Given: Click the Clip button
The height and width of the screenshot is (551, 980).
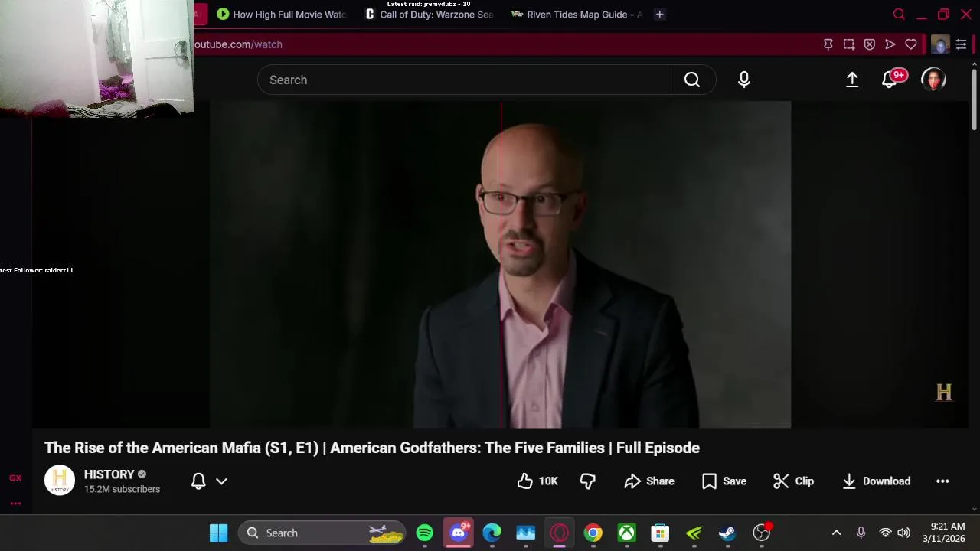Looking at the screenshot, I should 794,481.
